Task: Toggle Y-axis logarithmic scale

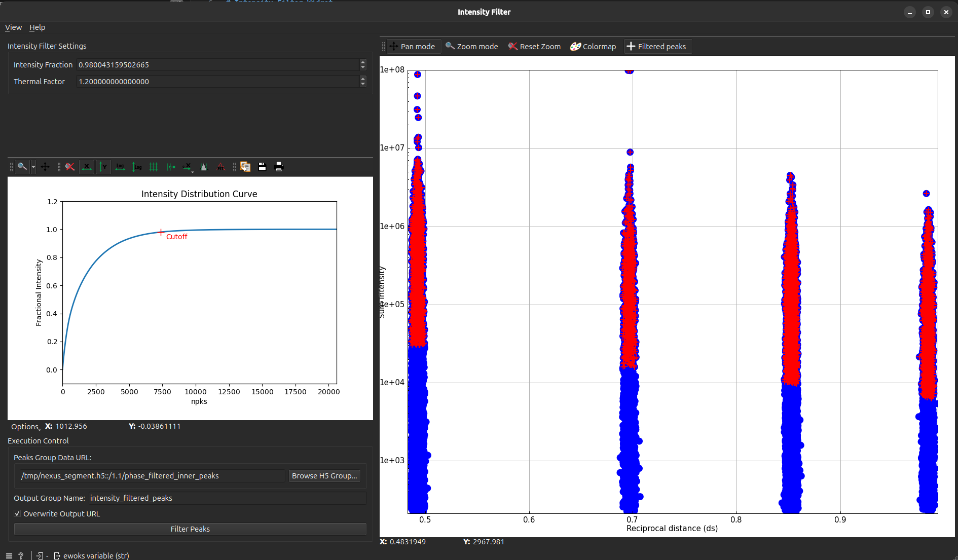Action: click(137, 167)
